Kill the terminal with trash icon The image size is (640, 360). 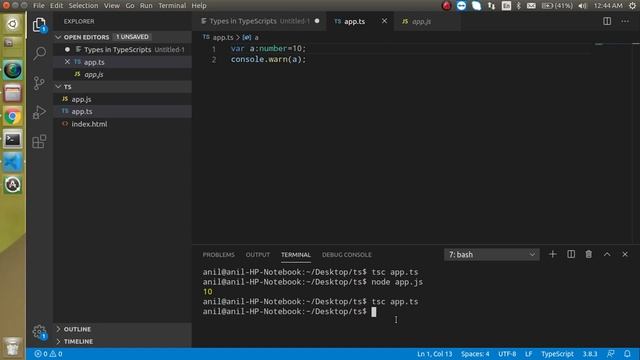(589, 254)
